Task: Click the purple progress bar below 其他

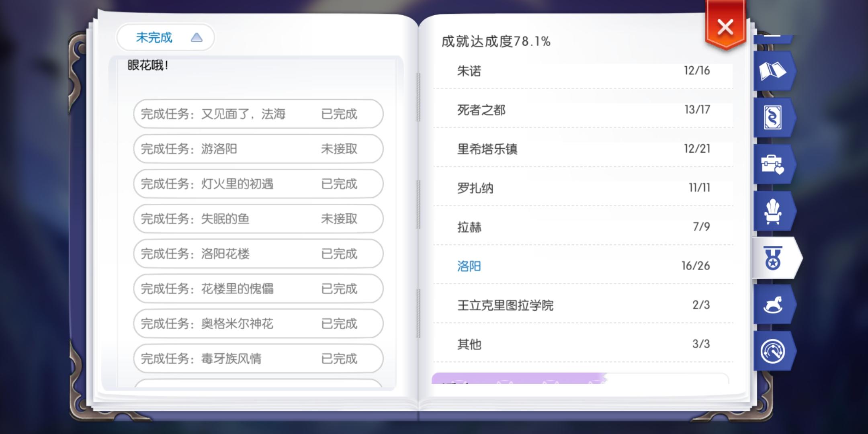Action: tap(519, 378)
